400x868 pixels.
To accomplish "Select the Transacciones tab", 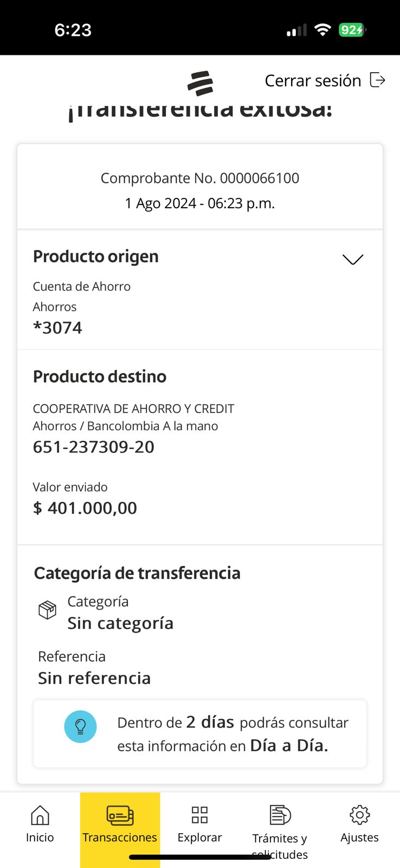I will coord(120,824).
